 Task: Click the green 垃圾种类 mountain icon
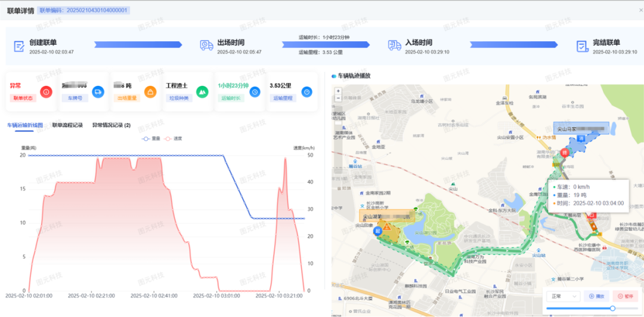202,92
